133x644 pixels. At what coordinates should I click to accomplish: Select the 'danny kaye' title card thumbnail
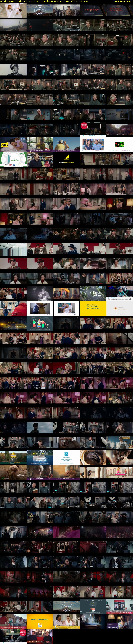pyautogui.click(x=93, y=10)
